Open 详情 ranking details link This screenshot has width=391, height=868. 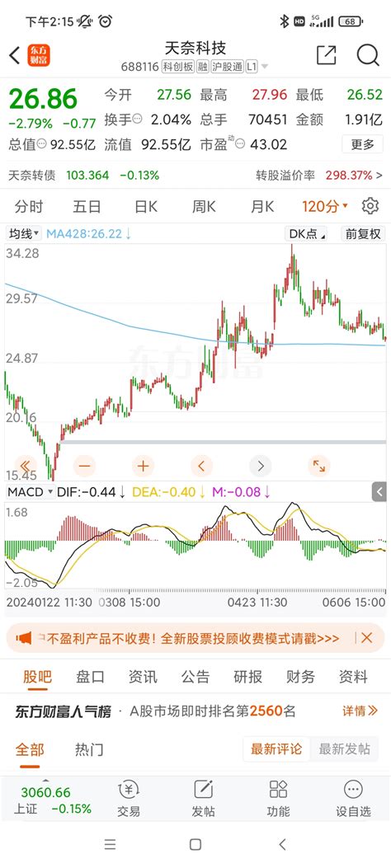point(360,711)
